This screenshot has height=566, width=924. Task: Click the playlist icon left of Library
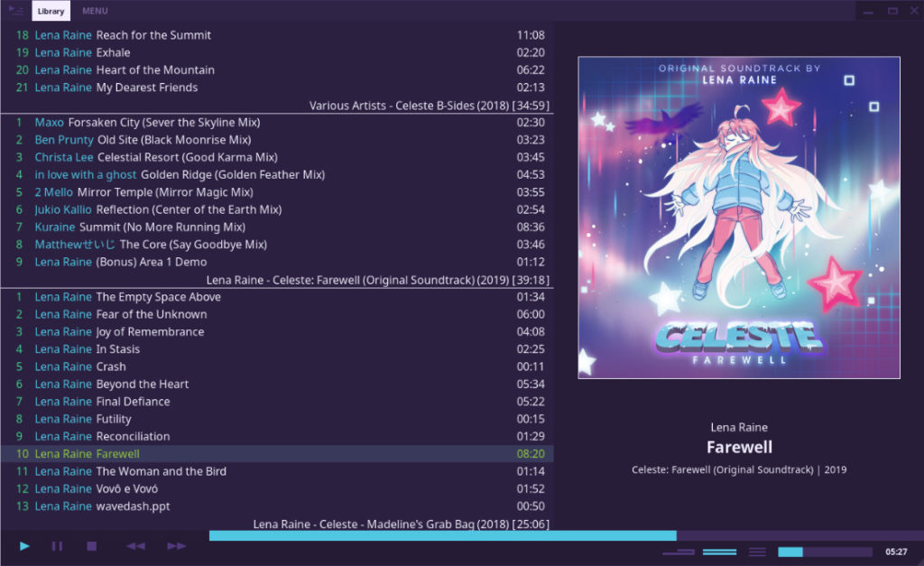click(x=16, y=11)
